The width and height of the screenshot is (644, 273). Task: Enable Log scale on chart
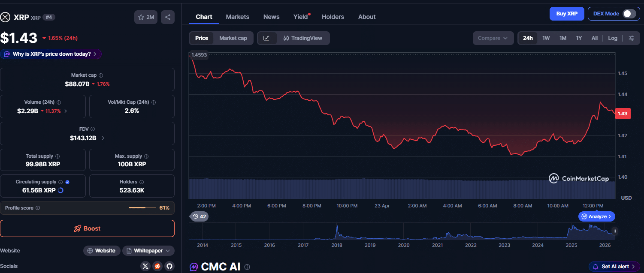pyautogui.click(x=612, y=38)
